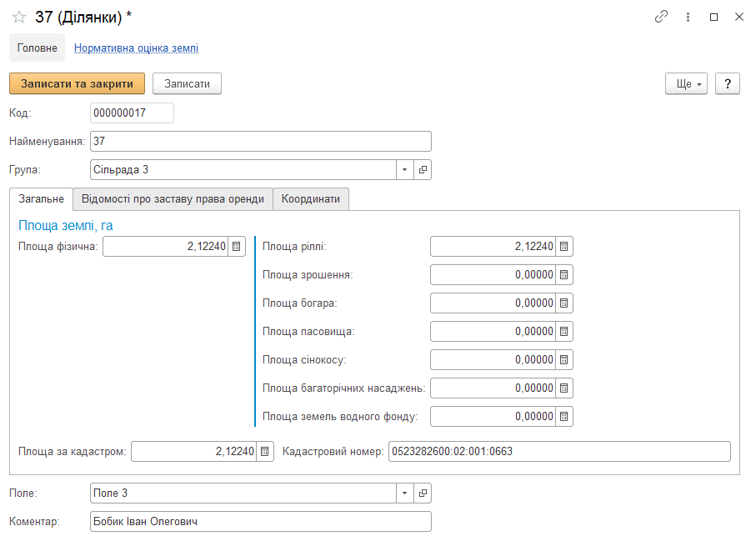Image resolution: width=756 pixels, height=541 pixels.
Task: Expand the Поле dropdown list
Action: [405, 493]
